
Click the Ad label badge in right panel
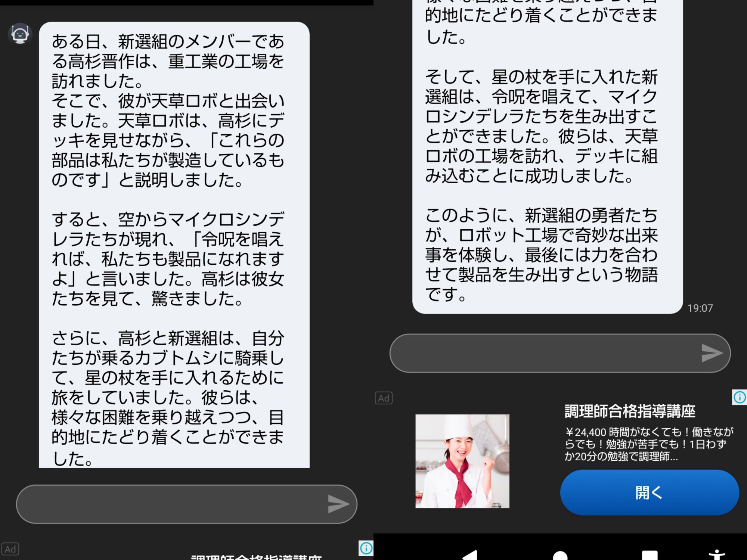coord(384,398)
